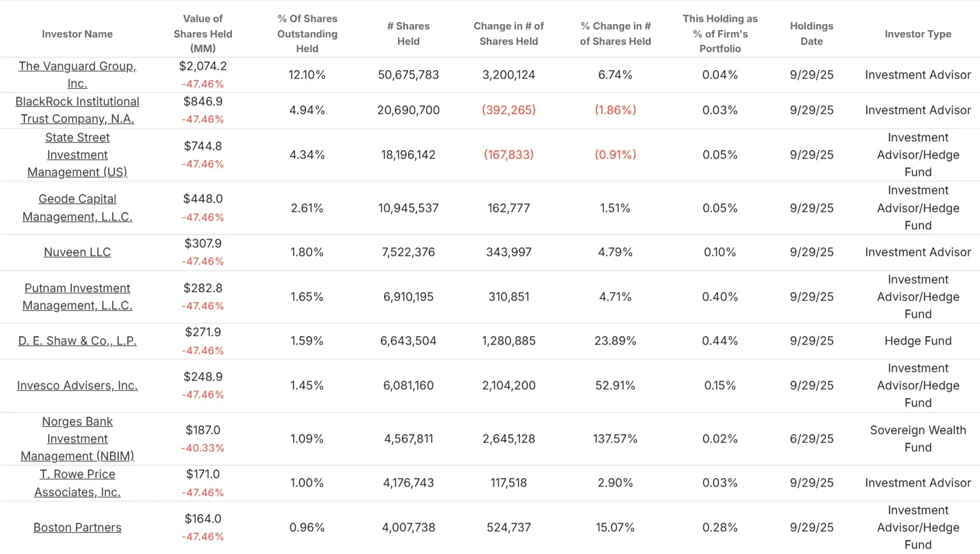Open the Boston Partners investor link

pyautogui.click(x=77, y=527)
